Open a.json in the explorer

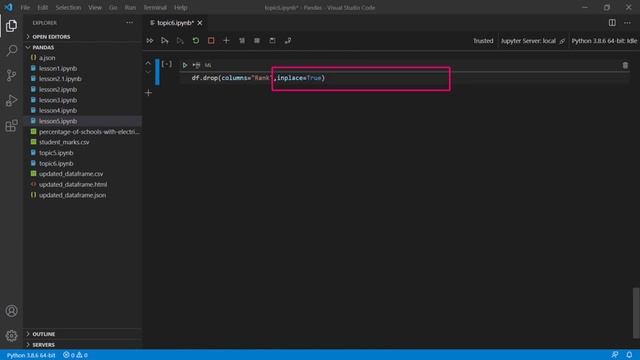point(83,58)
